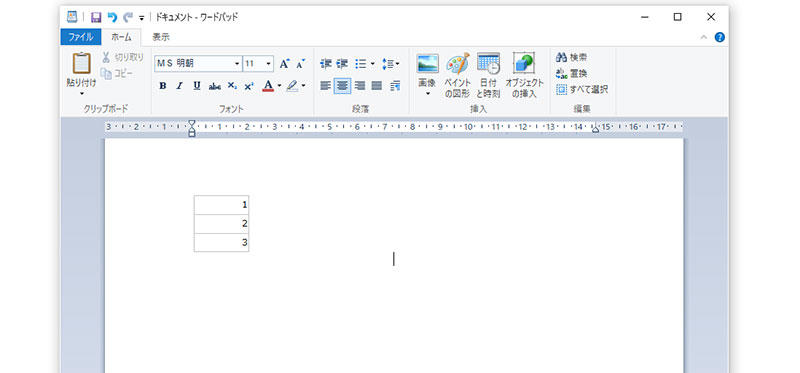This screenshot has width=800, height=373.
Task: Click 切り取り cut button
Action: tap(122, 57)
